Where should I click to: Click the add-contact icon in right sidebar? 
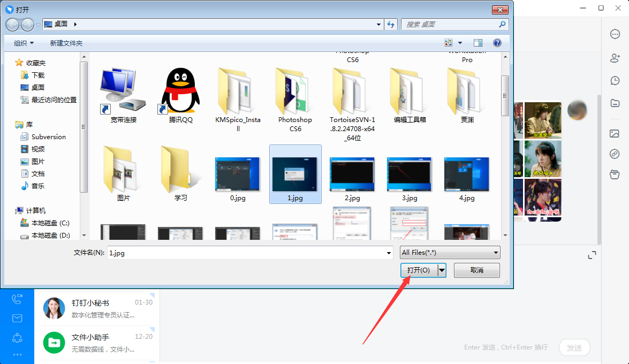615,57
